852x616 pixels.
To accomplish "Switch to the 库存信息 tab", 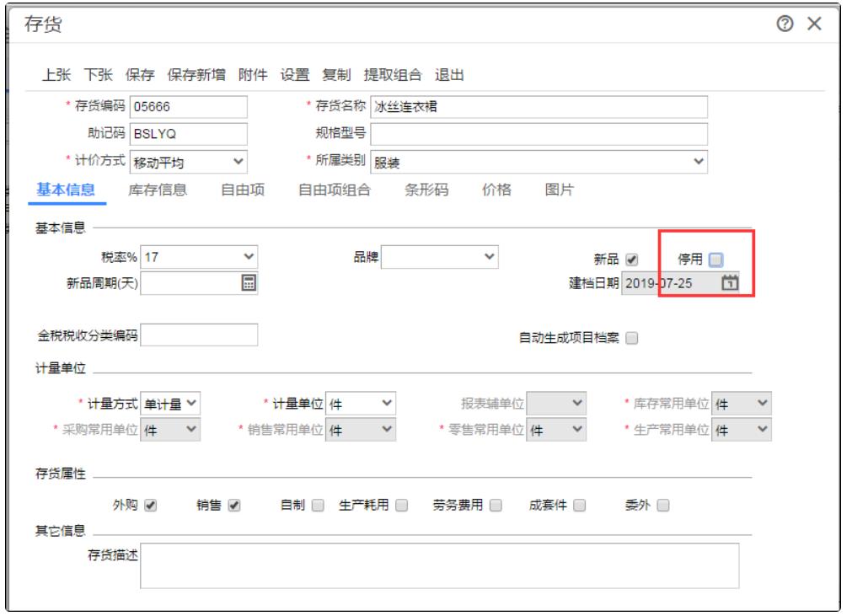I will click(x=157, y=190).
